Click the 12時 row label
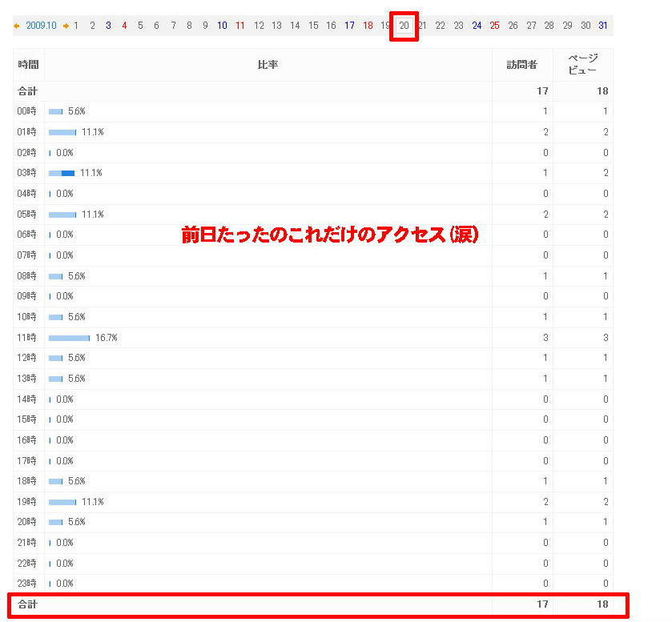 [27, 358]
